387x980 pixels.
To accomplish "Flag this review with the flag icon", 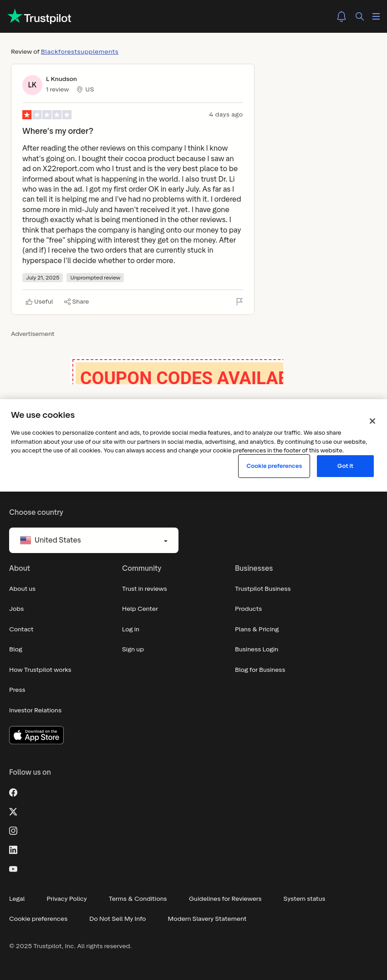I will 239,302.
